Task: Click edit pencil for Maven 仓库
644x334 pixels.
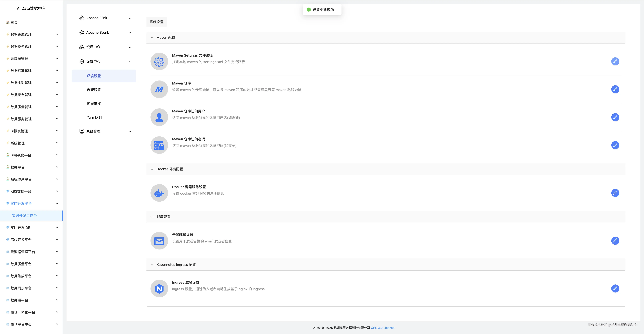Action: pos(615,89)
